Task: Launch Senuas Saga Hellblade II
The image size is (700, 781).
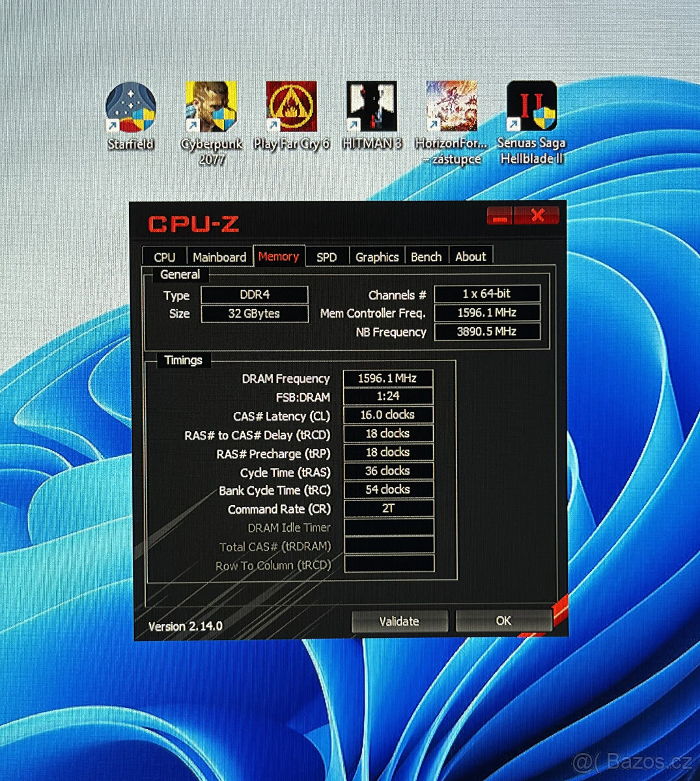Action: [x=531, y=107]
